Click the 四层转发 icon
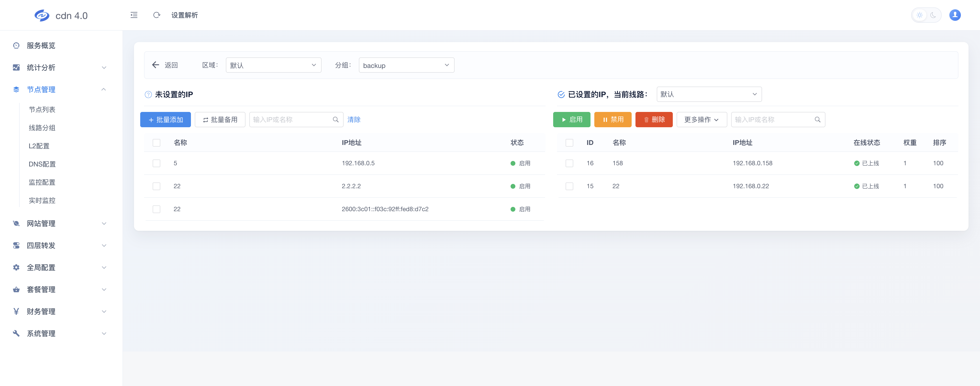 coord(16,246)
